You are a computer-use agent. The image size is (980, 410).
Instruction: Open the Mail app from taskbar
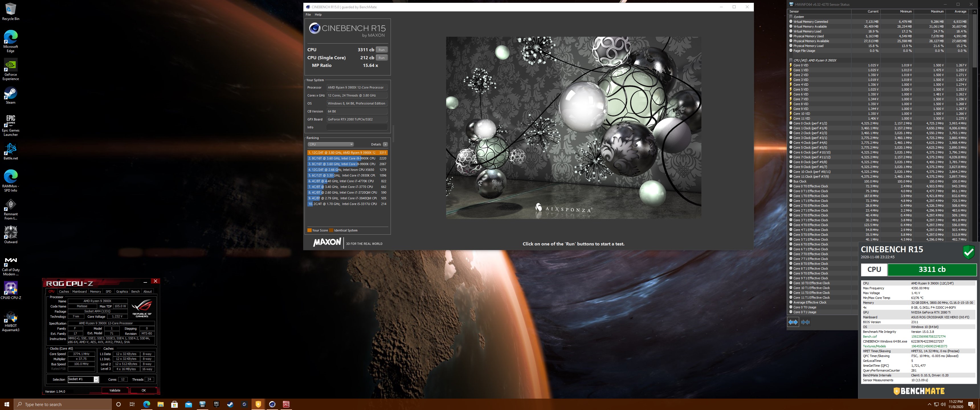[x=189, y=404]
